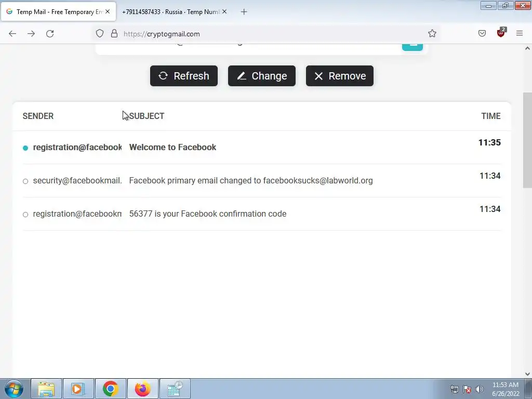Screen dimensions: 532x399
Task: Close the Russia Temp Number tab
Action: tap(224, 11)
